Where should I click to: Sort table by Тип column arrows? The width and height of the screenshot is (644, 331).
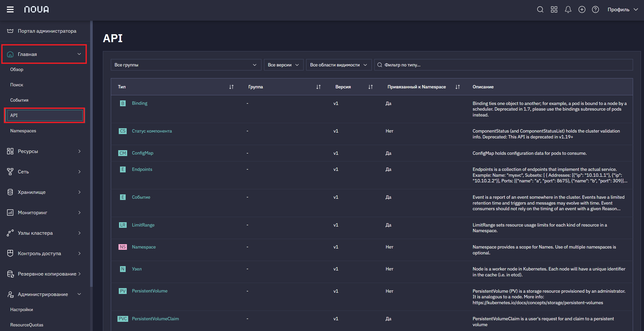coord(231,87)
